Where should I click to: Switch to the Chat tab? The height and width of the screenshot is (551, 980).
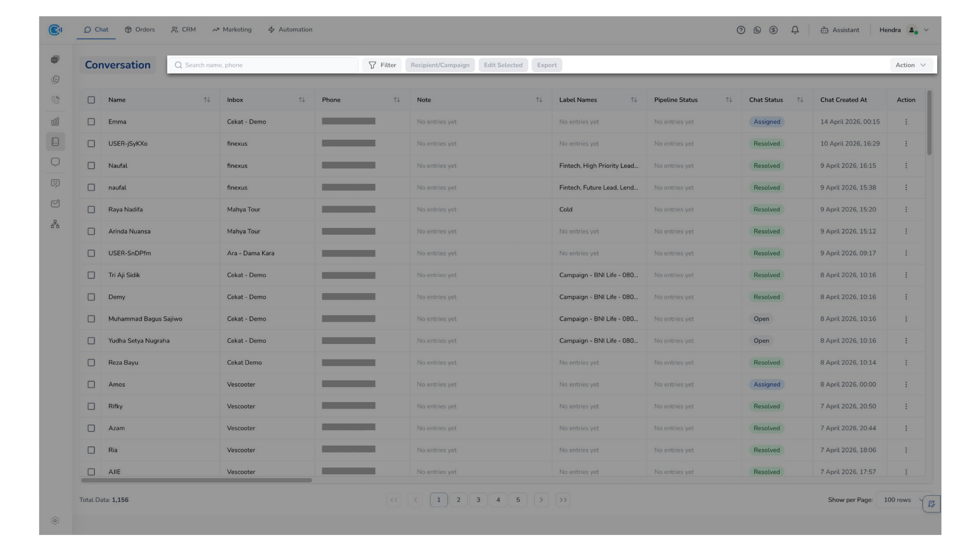[96, 30]
